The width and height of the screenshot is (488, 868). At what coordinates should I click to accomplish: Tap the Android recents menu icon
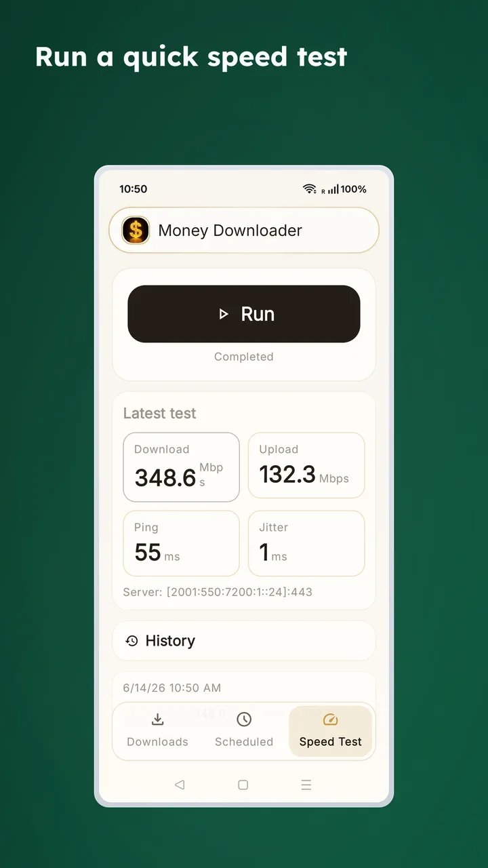[x=306, y=785]
